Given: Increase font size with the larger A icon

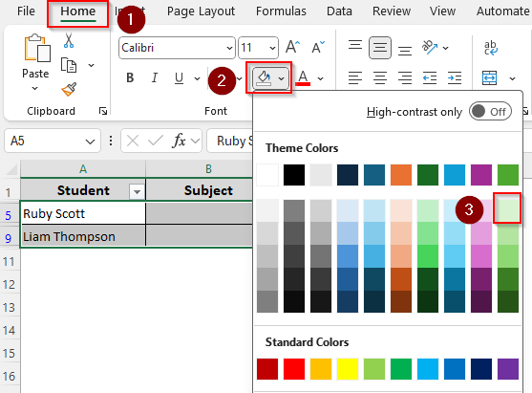Looking at the screenshot, I should [292, 47].
